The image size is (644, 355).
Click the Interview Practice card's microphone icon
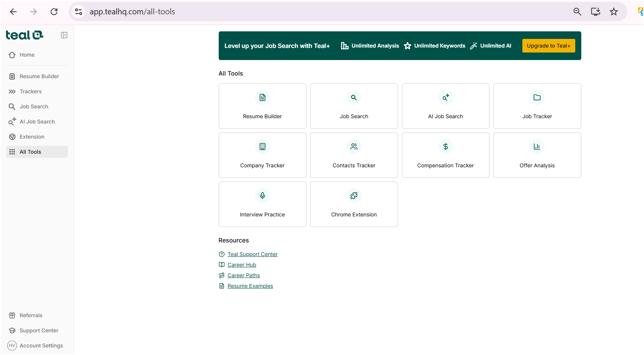(263, 196)
